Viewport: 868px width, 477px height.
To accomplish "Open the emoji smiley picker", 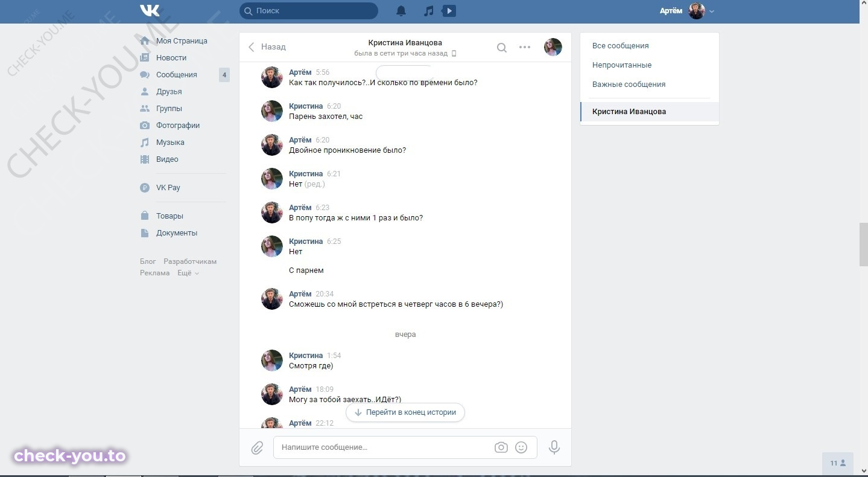I will click(521, 447).
